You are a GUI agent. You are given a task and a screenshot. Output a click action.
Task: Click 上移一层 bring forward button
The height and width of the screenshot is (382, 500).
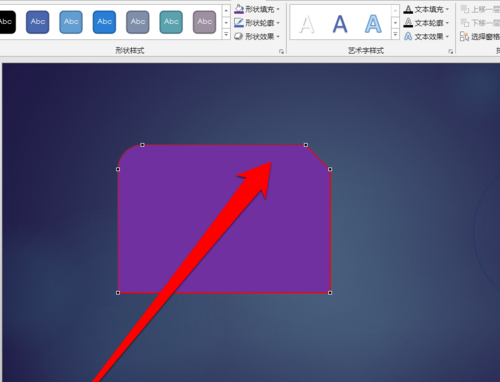[x=480, y=9]
